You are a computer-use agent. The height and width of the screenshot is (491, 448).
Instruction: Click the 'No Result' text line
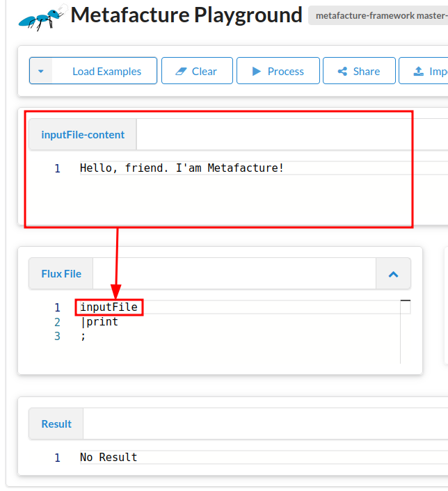tap(109, 457)
